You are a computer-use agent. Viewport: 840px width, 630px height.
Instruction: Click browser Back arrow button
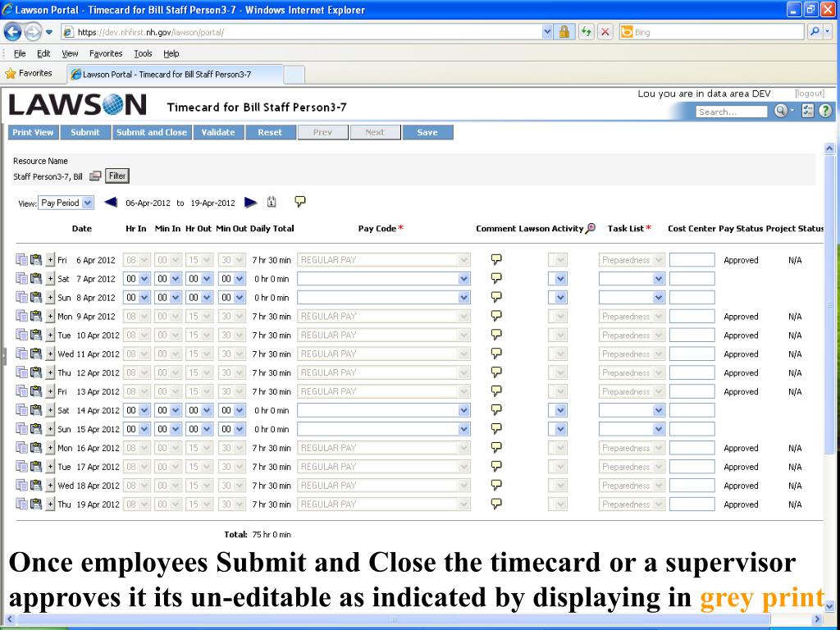coord(12,32)
